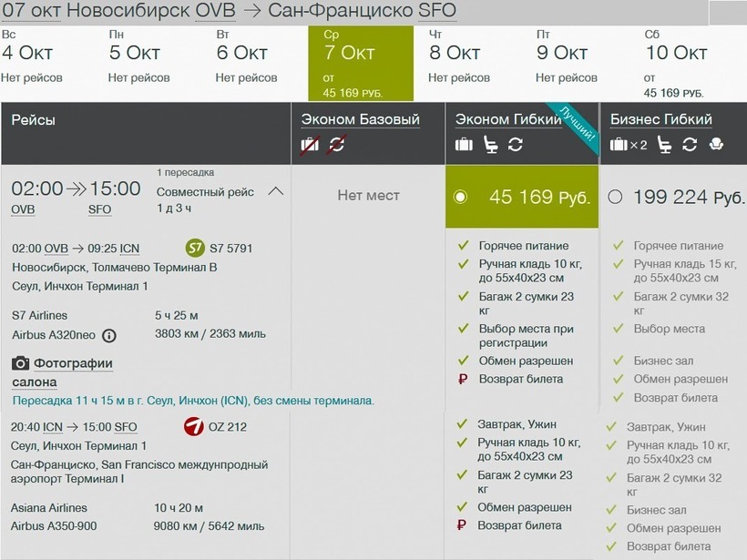Select the 45 169 Руб. Эконом Гибкий fare
This screenshot has width=747, height=560.
tap(460, 197)
